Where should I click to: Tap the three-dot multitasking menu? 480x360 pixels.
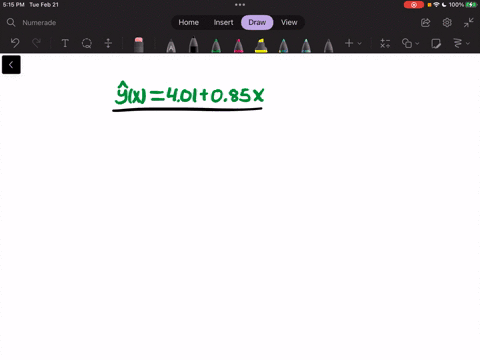(x=240, y=5)
